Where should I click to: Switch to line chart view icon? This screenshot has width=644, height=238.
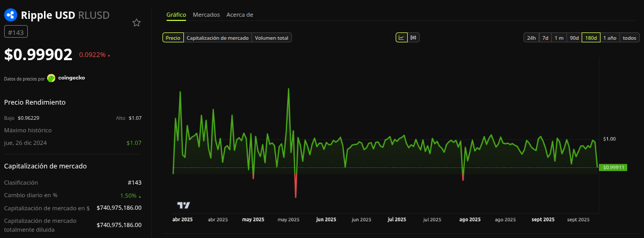(x=401, y=38)
